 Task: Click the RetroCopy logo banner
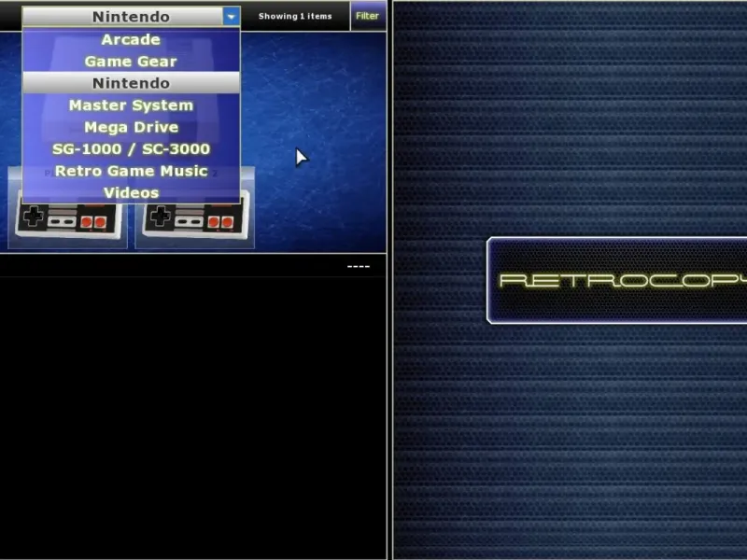(x=616, y=281)
